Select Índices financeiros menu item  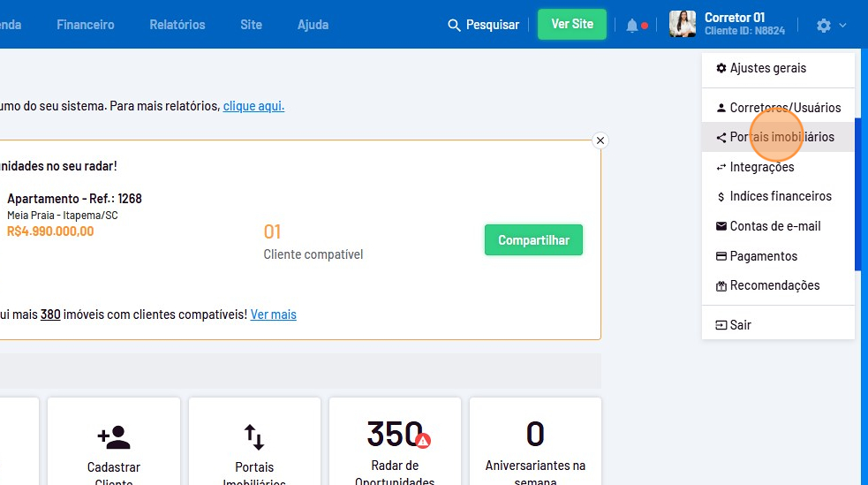click(780, 196)
